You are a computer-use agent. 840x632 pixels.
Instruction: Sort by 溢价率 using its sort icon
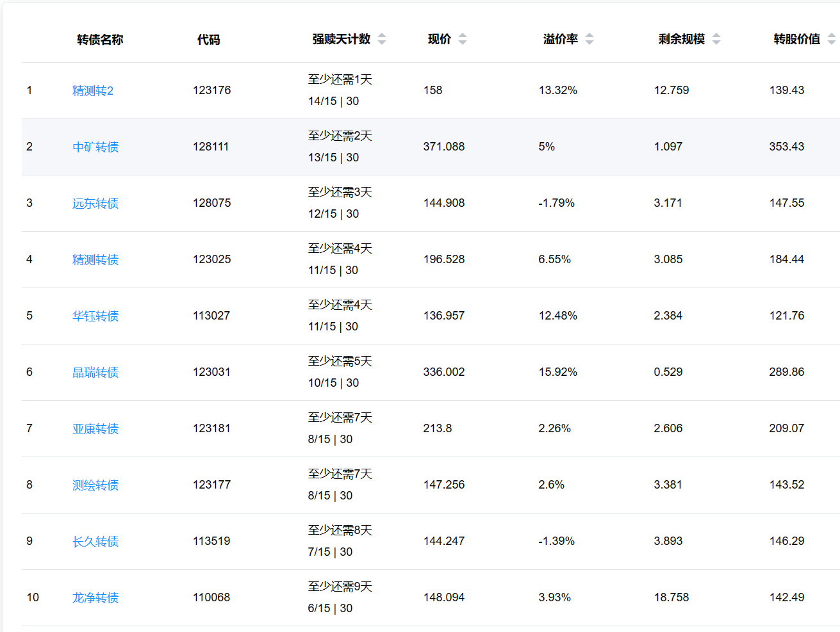589,39
